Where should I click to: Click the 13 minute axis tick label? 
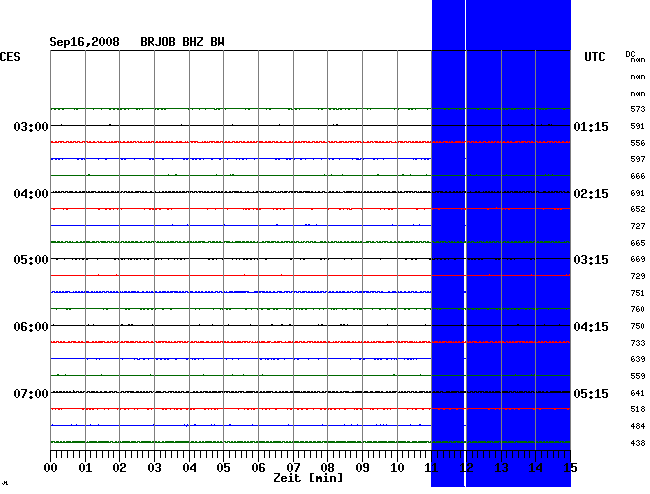tap(501, 468)
